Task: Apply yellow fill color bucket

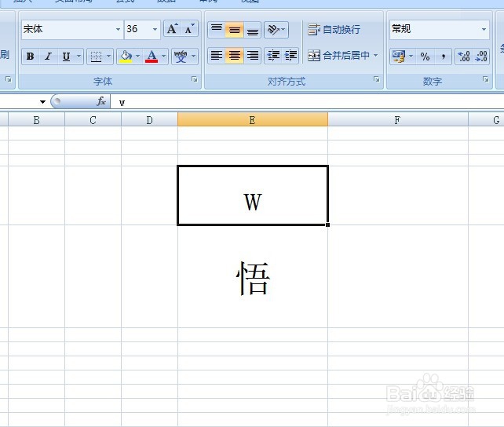Action: point(126,57)
